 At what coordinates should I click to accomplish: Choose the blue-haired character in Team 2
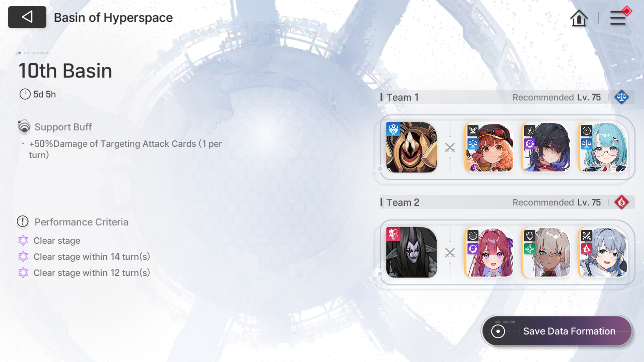coord(603,252)
